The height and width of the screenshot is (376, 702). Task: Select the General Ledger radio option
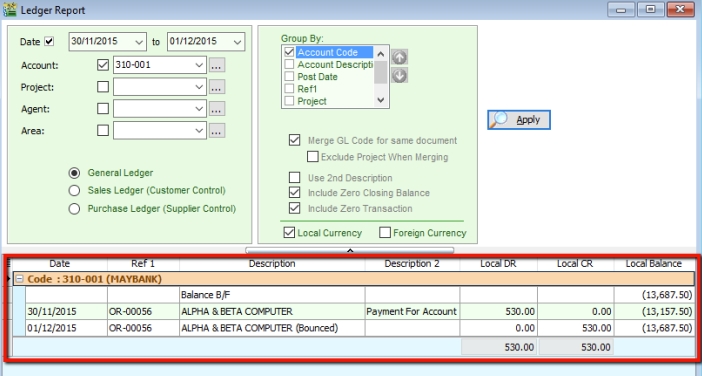coord(74,173)
